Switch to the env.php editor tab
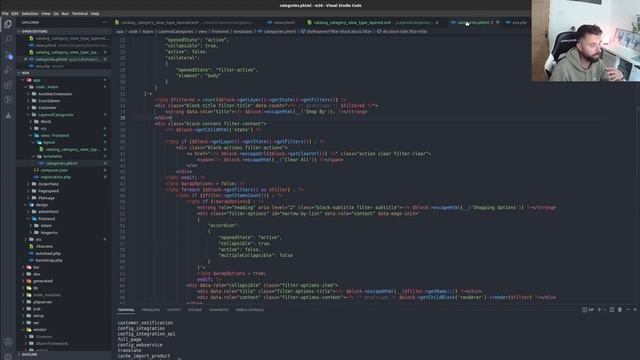640x360 pixels. (517, 22)
